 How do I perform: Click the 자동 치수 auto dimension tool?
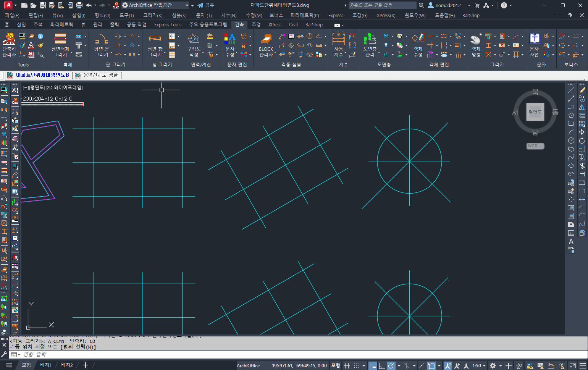[339, 45]
